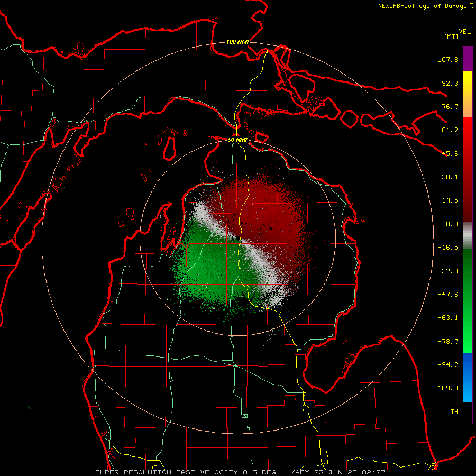Viewport: 476px width, 476px height.
Task: Click the -109.8 legend value
Action: click(x=446, y=388)
